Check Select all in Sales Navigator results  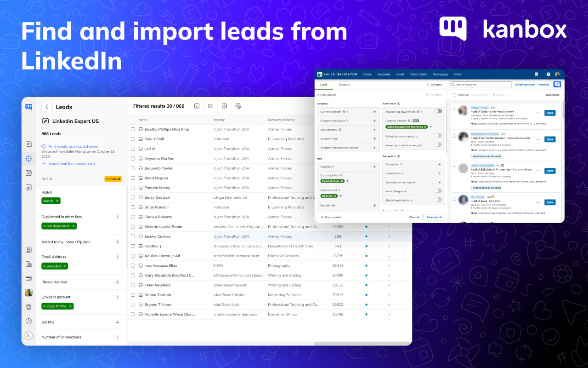[454, 95]
